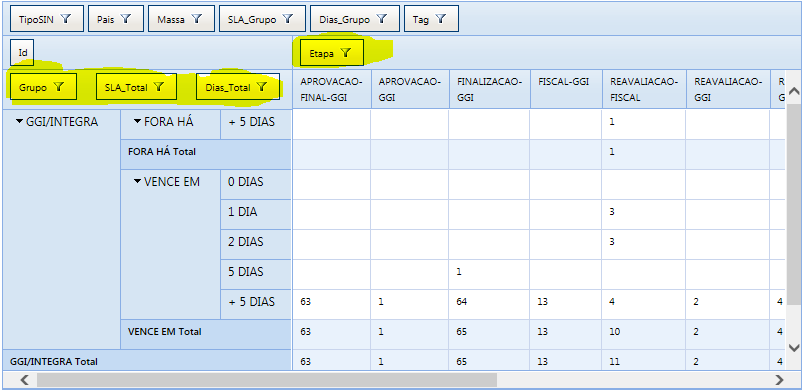
Task: Select the 0 DIAS row header
Action: click(255, 184)
